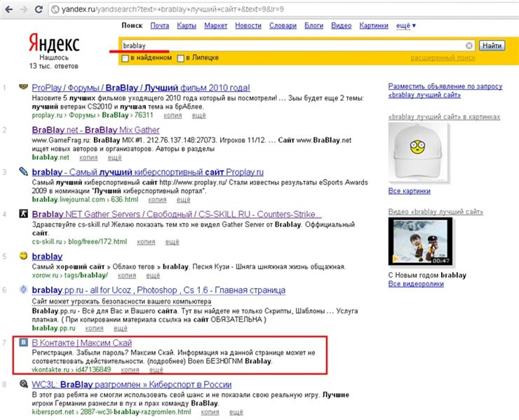The width and height of the screenshot is (519, 420).
Task: Click the browser back arrow
Action: pyautogui.click(x=8, y=8)
